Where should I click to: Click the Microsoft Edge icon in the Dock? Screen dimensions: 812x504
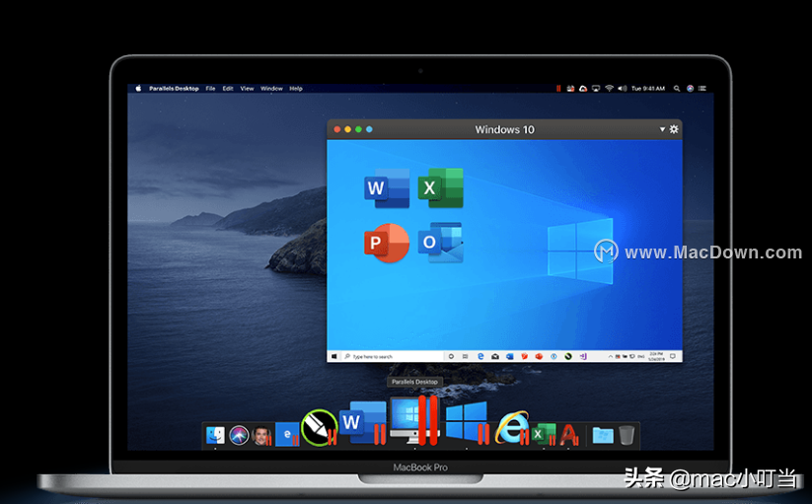coord(287,435)
